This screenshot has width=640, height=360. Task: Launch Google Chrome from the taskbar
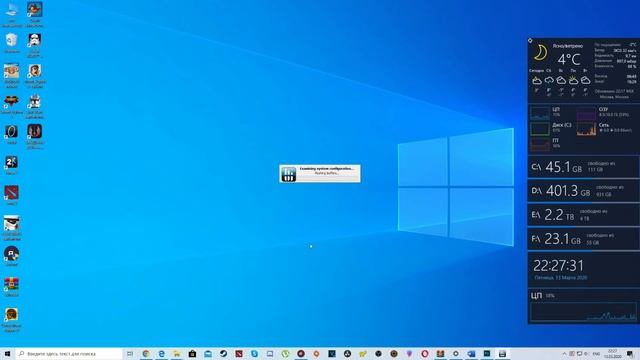[146, 353]
